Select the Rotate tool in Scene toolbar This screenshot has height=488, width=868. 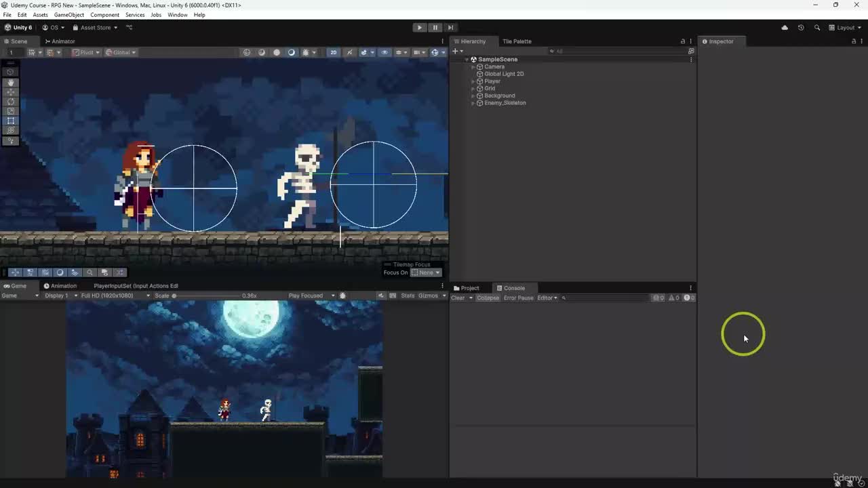[11, 102]
